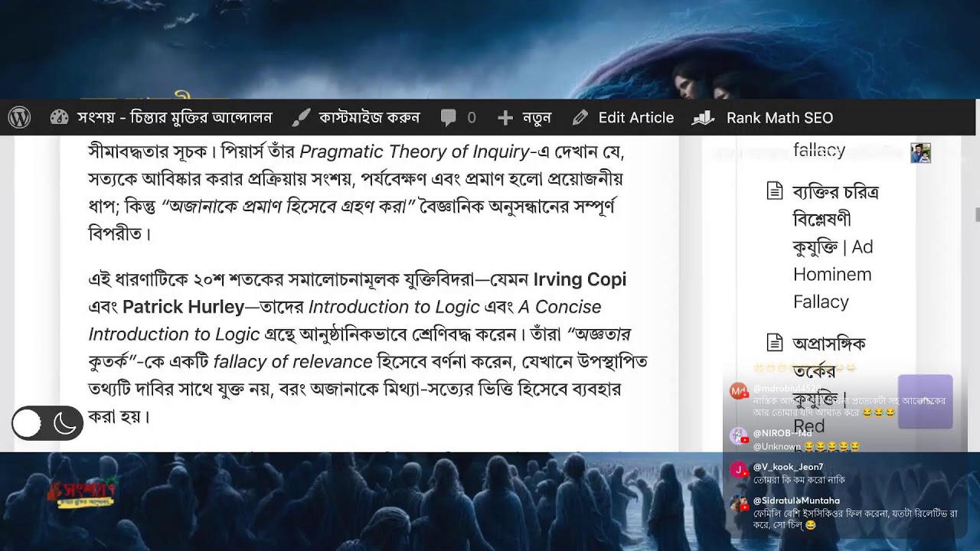Click the @V_kook_Jeon7 chat avatar
980x551 pixels.
(x=739, y=470)
